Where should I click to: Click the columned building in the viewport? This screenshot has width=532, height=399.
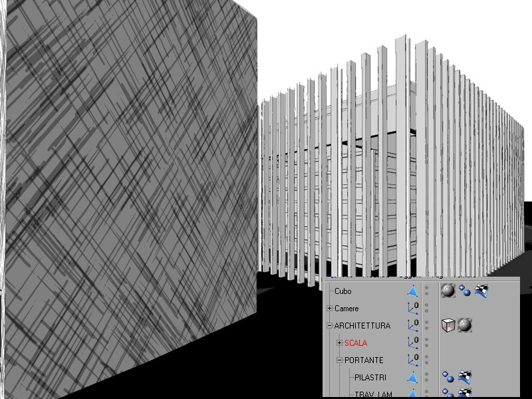click(390, 163)
